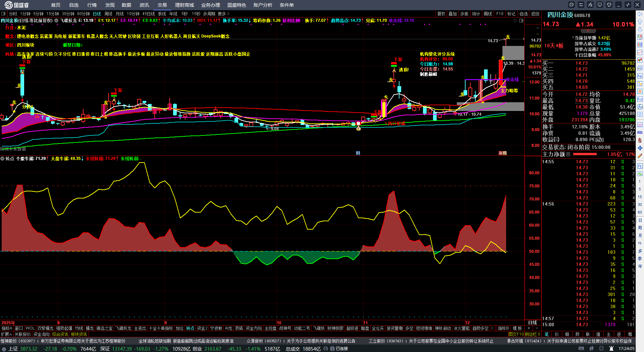Switch period to 60 minutes in sidebar
The image size is (644, 352).
[640, 212]
